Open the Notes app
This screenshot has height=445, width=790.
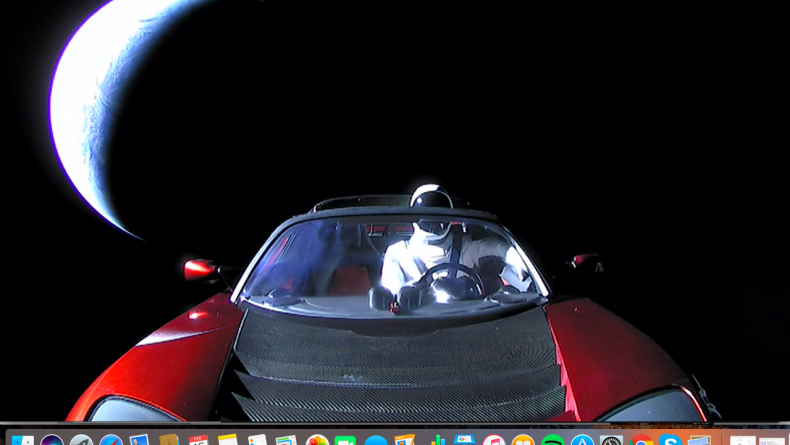(228, 441)
